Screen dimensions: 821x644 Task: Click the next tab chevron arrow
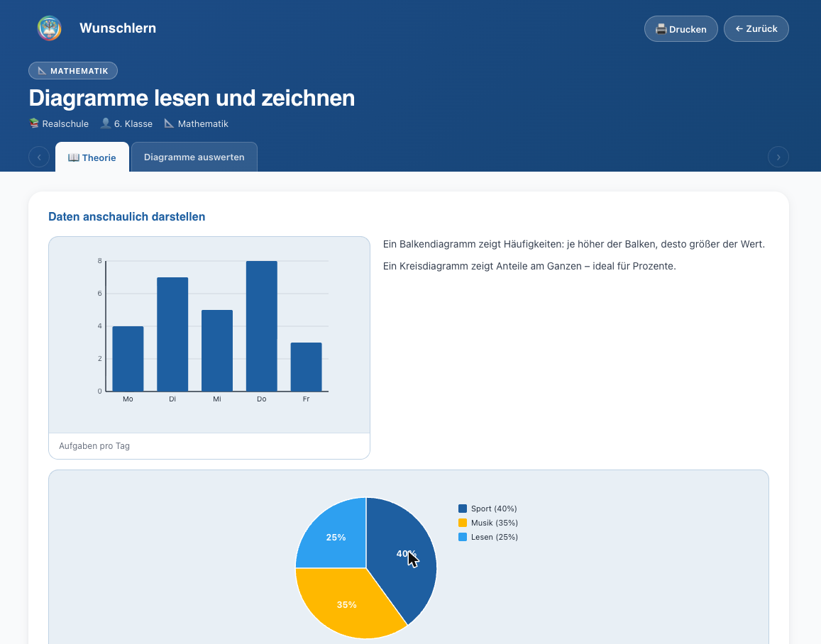tap(778, 157)
